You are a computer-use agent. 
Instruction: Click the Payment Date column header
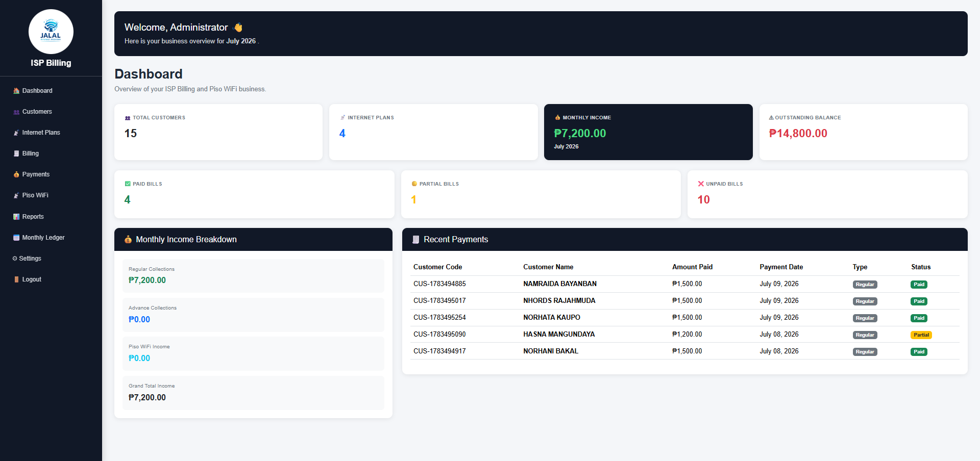tap(781, 267)
